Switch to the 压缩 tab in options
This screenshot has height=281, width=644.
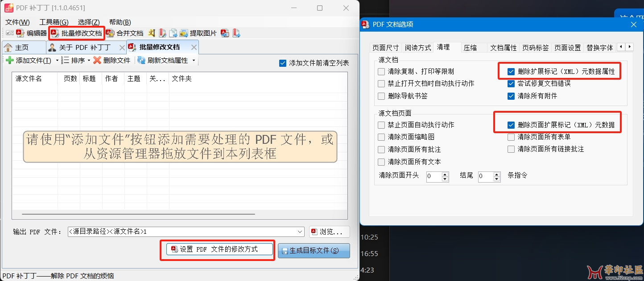point(470,48)
